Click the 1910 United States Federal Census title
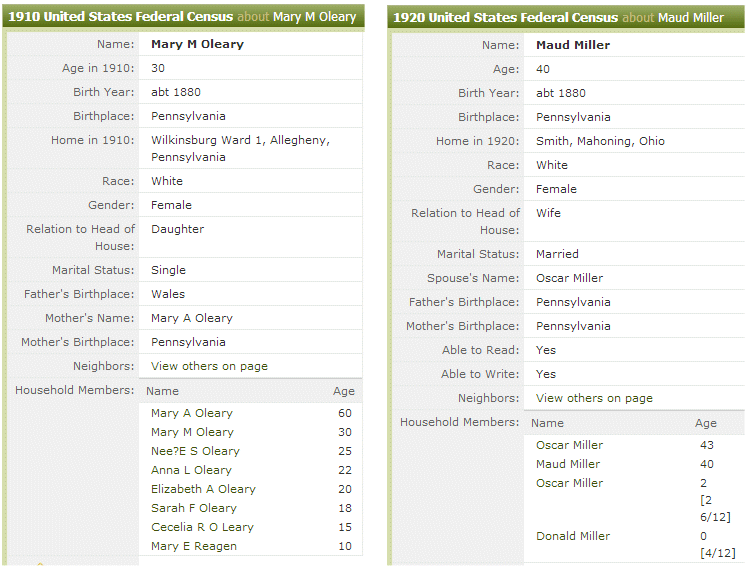 [120, 17]
